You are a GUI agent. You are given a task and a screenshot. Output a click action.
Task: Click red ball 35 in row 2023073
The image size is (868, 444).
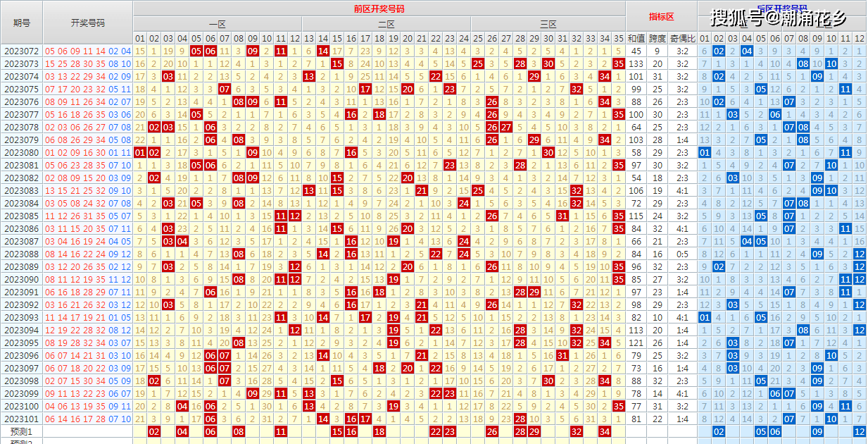click(619, 63)
